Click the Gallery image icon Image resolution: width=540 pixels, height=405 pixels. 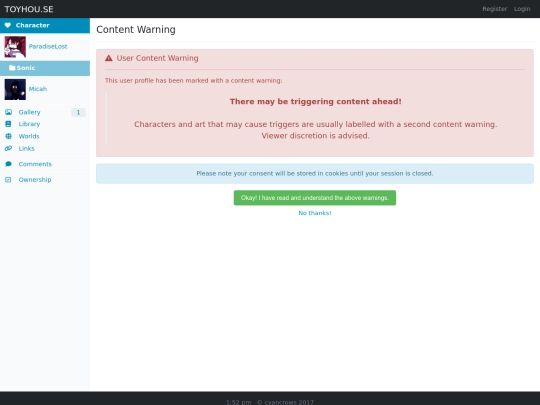(8, 112)
